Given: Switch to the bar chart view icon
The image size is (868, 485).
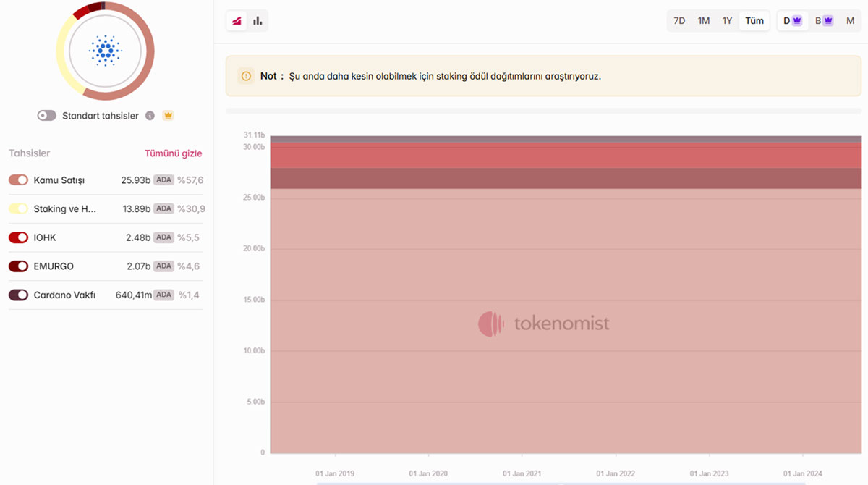Looking at the screenshot, I should coord(258,21).
